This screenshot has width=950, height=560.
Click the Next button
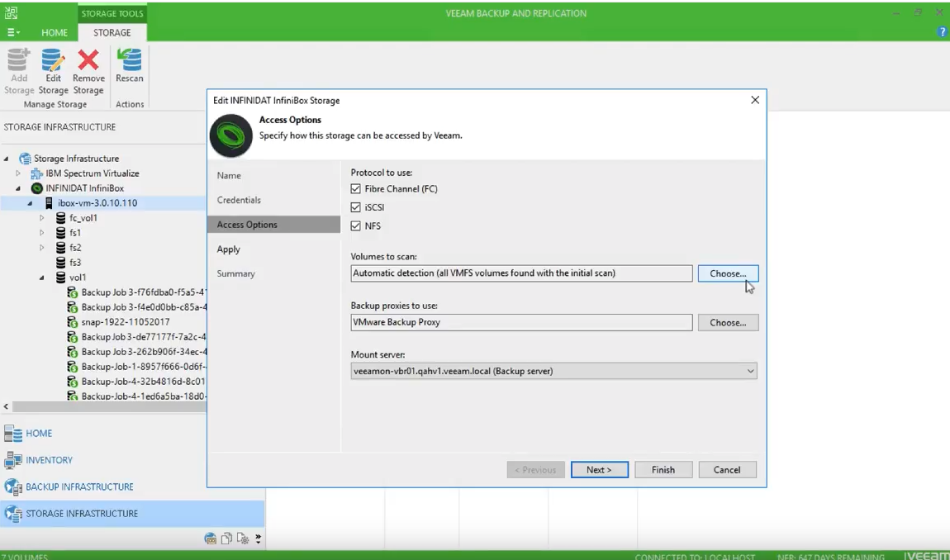point(599,470)
